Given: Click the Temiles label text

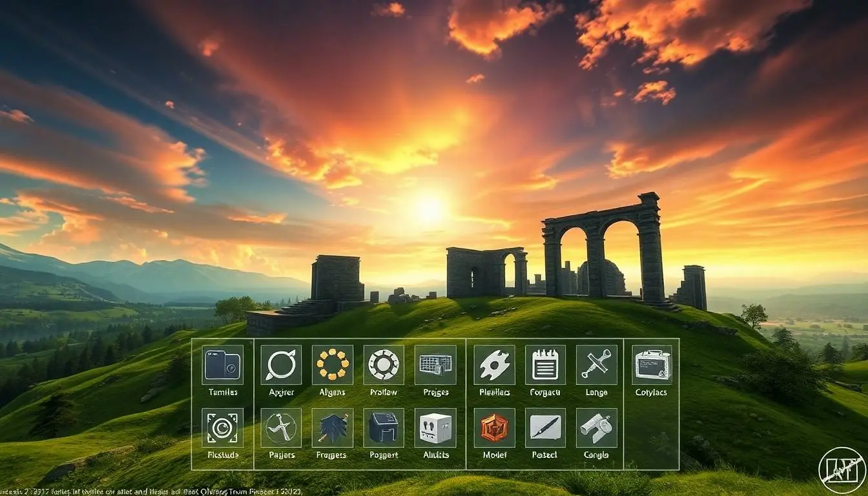Looking at the screenshot, I should pos(223,392).
